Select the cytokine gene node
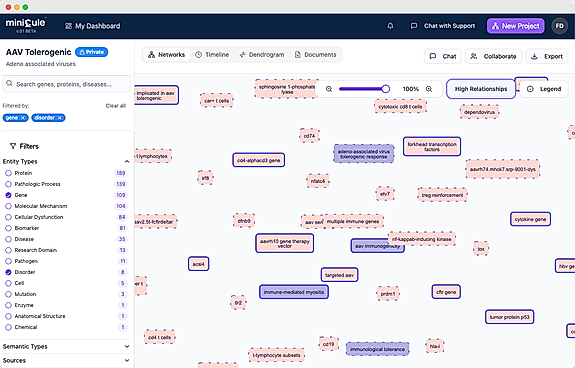The width and height of the screenshot is (575, 368). click(x=530, y=219)
